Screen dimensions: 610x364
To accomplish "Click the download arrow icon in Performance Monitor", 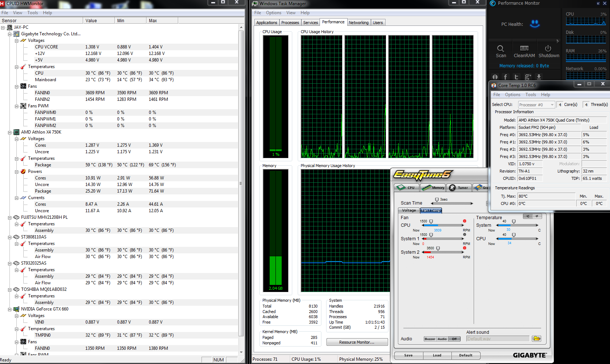I will pyautogui.click(x=539, y=77).
